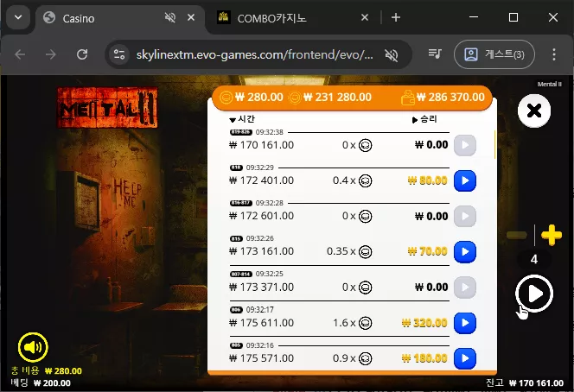Image resolution: width=574 pixels, height=392 pixels.
Task: Replay the 09:32:26 round that won ₩70.00
Action: pos(465,252)
